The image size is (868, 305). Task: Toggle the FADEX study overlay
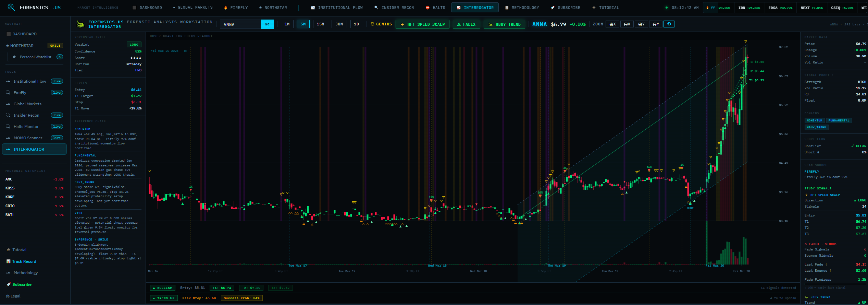click(466, 24)
